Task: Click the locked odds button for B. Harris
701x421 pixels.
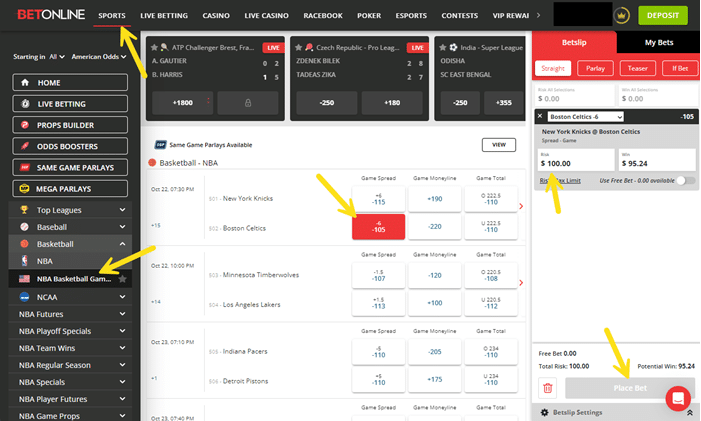Action: coord(248,103)
